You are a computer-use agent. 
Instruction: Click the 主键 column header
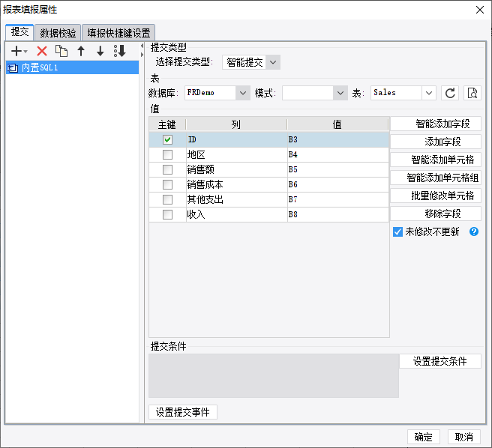(x=167, y=124)
